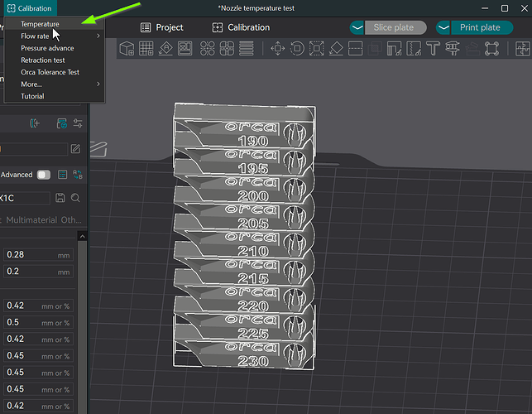Screen dimensions: 532x414
Task: Edit the 0.28 mm value field
Action: point(38,255)
